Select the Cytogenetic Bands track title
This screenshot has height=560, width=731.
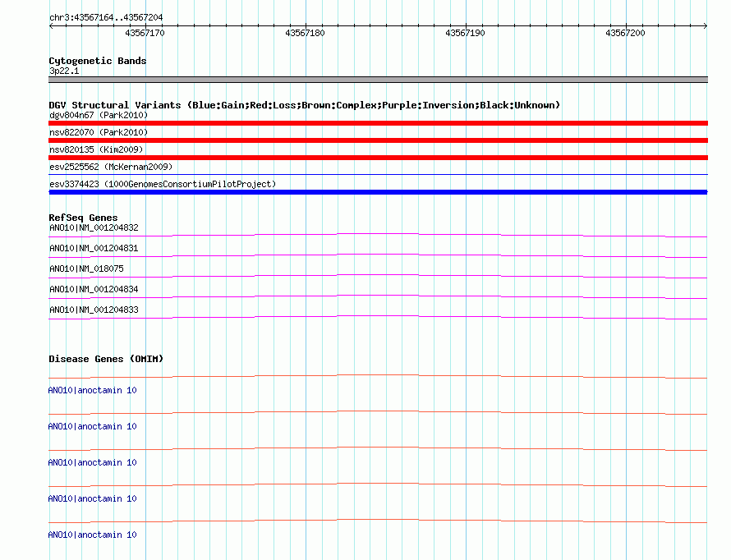(x=98, y=61)
